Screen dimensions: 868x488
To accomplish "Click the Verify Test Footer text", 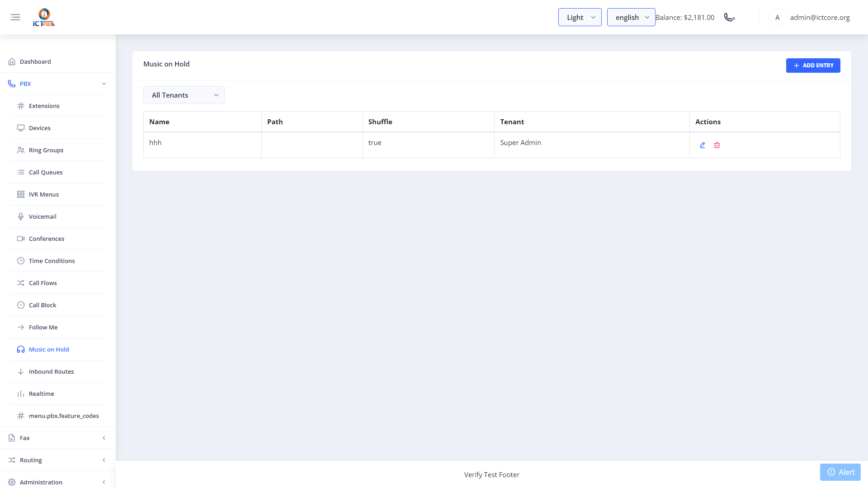I will click(491, 474).
